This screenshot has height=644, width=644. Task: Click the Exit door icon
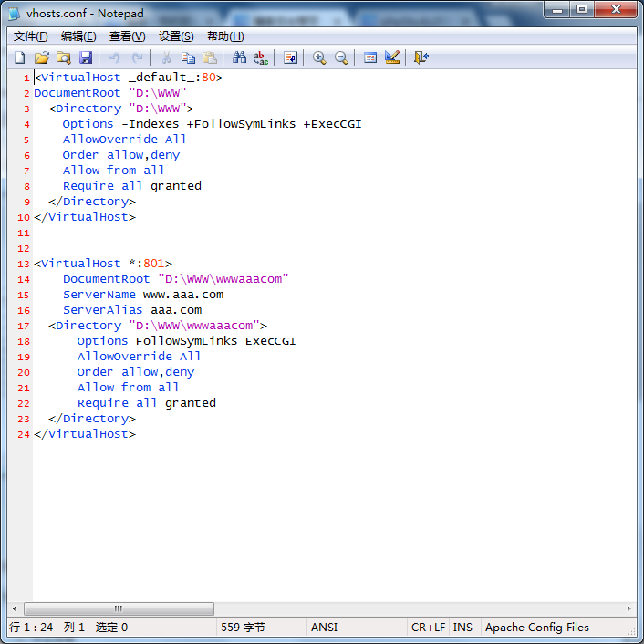421,57
